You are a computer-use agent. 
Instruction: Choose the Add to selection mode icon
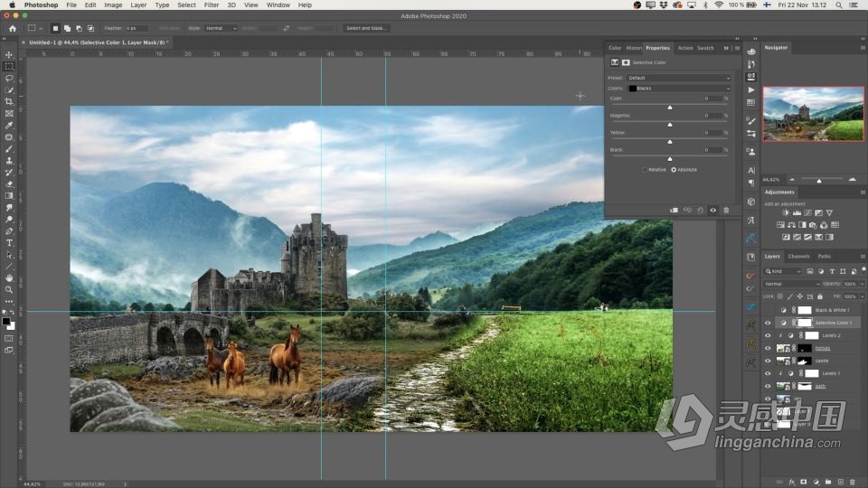tap(67, 28)
